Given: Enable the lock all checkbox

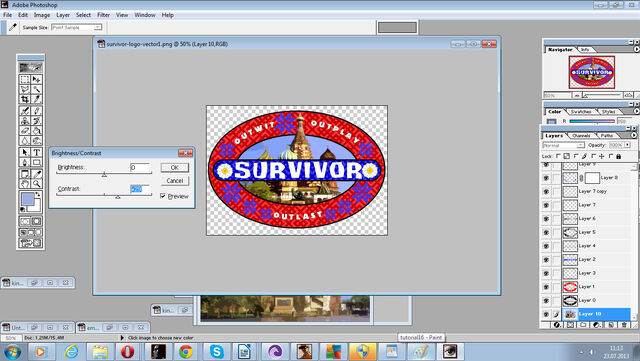Looking at the screenshot, I should [611, 156].
